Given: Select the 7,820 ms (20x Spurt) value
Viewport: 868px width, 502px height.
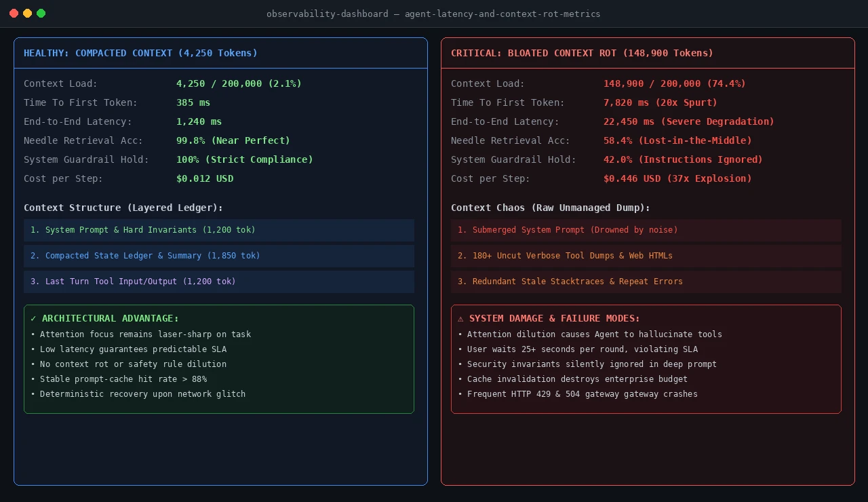Looking at the screenshot, I should click(x=660, y=102).
